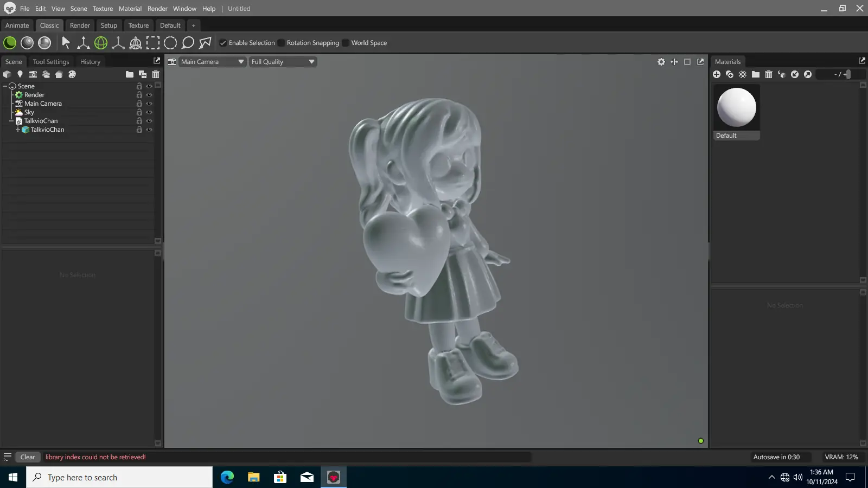Image resolution: width=868 pixels, height=488 pixels.
Task: Add a sky object to scene
Action: point(46,74)
